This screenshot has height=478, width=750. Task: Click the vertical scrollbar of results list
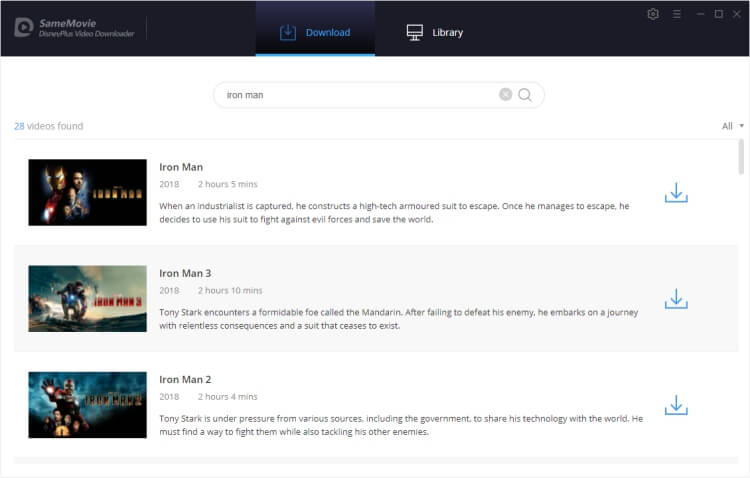point(741,157)
